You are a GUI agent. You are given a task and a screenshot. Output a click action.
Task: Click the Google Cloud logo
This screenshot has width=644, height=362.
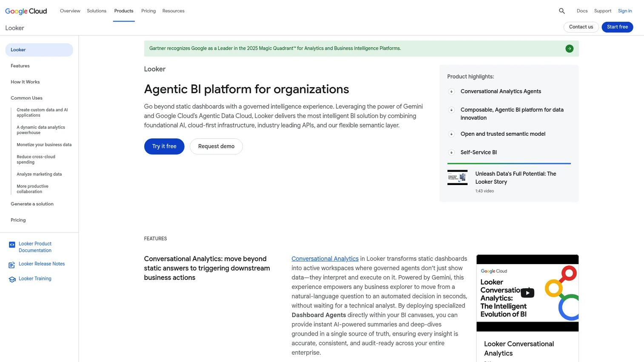pos(26,11)
